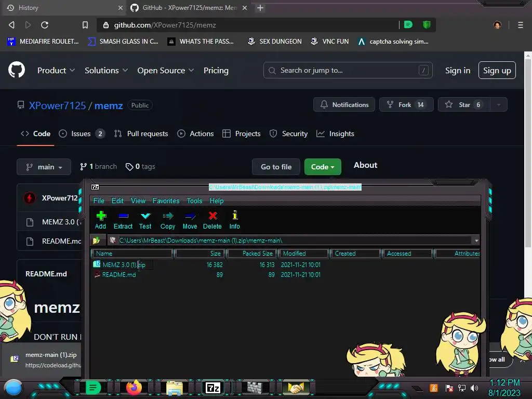Run Test on the archive in 7-Zip

[x=145, y=220]
